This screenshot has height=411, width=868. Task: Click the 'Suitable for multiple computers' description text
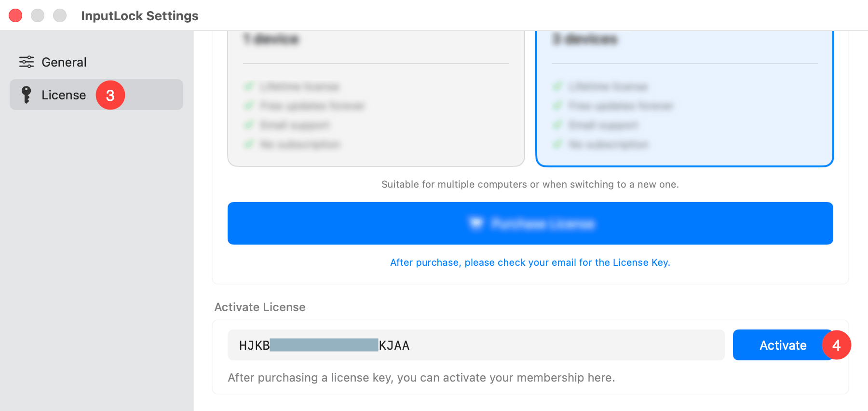point(530,184)
